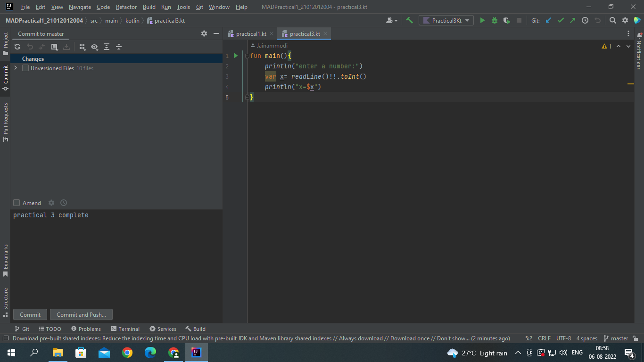644x362 pixels.
Task: Click the Commit button
Action: click(x=30, y=314)
